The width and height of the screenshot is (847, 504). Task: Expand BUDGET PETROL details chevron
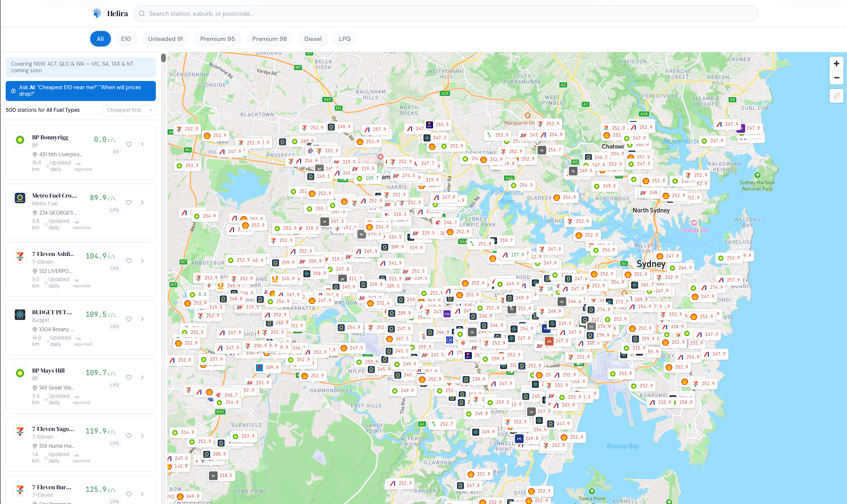tap(142, 319)
